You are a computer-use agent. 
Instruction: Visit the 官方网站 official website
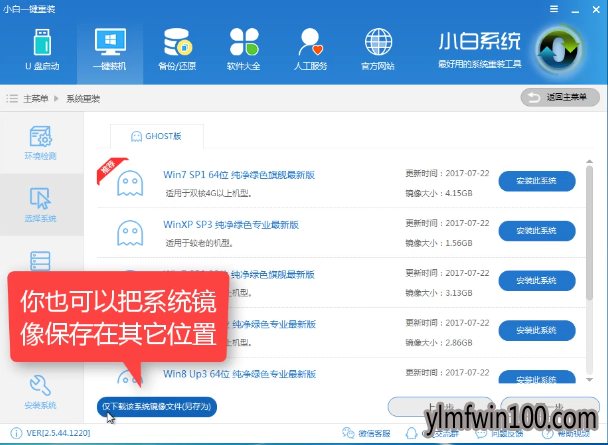[378, 50]
